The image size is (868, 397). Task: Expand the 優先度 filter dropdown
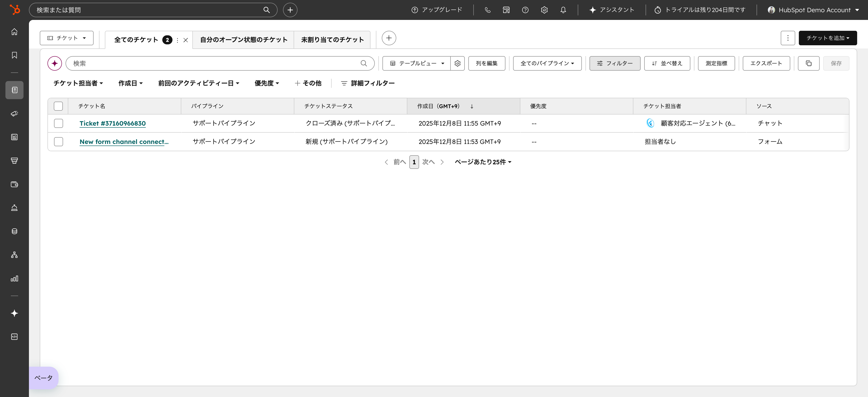(267, 83)
